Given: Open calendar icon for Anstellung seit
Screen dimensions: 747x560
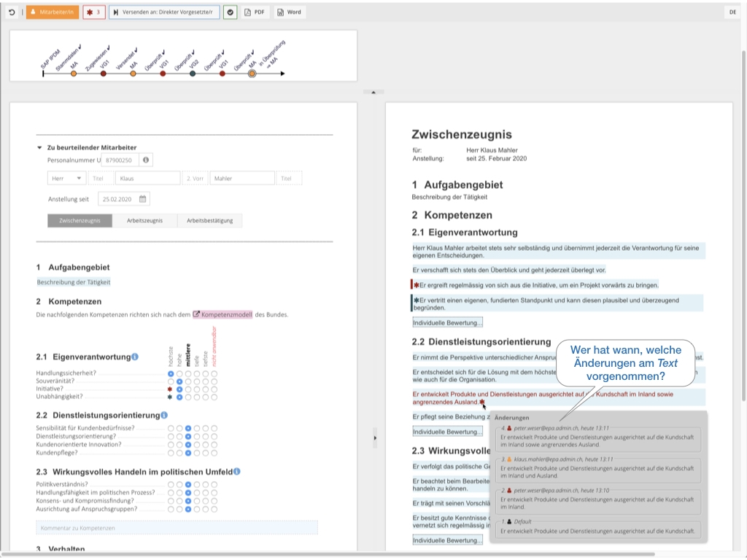Looking at the screenshot, I should tap(142, 199).
